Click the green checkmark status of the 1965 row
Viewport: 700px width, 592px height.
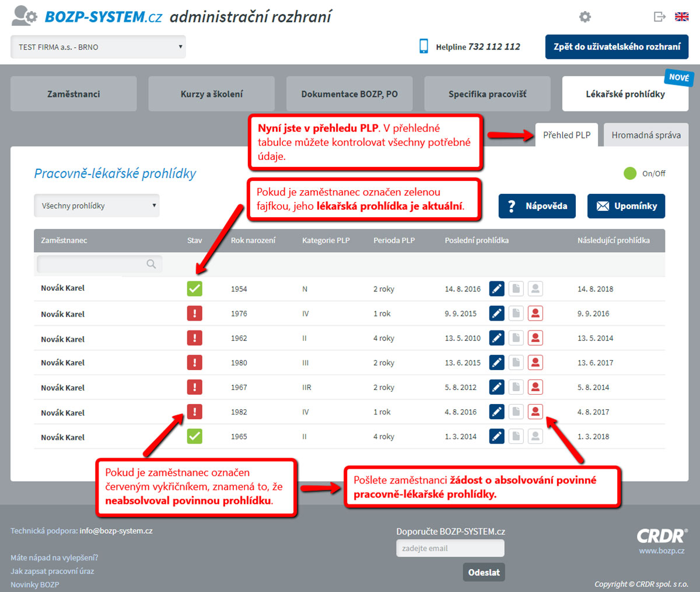pyautogui.click(x=195, y=436)
